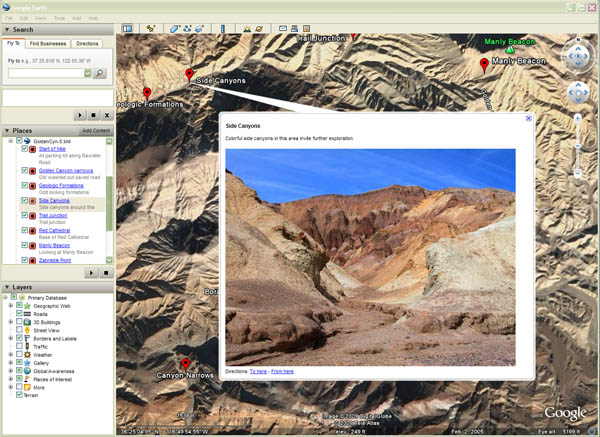Enable the Weather layer checkbox

(x=19, y=354)
